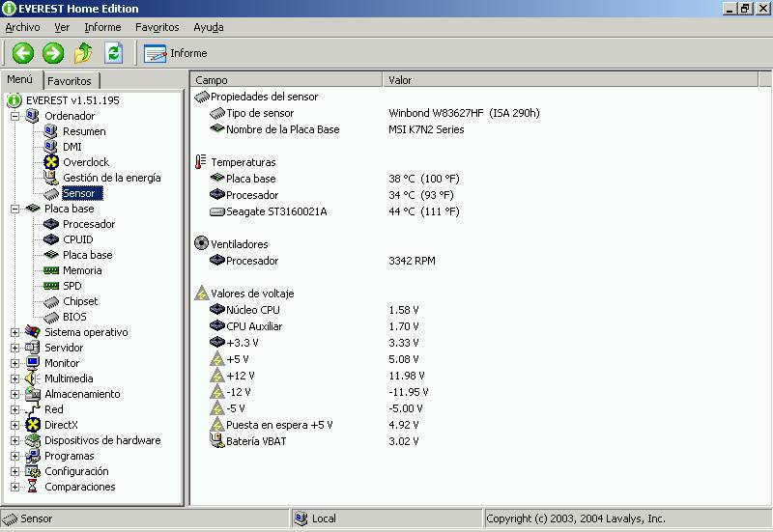Click the Chipset icon in tree

pyautogui.click(x=51, y=301)
